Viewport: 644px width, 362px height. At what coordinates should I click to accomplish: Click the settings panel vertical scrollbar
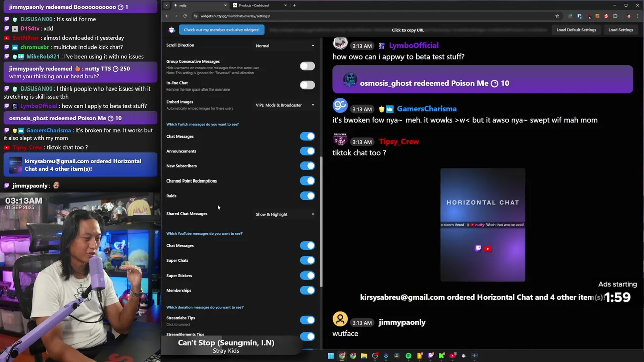point(321,221)
